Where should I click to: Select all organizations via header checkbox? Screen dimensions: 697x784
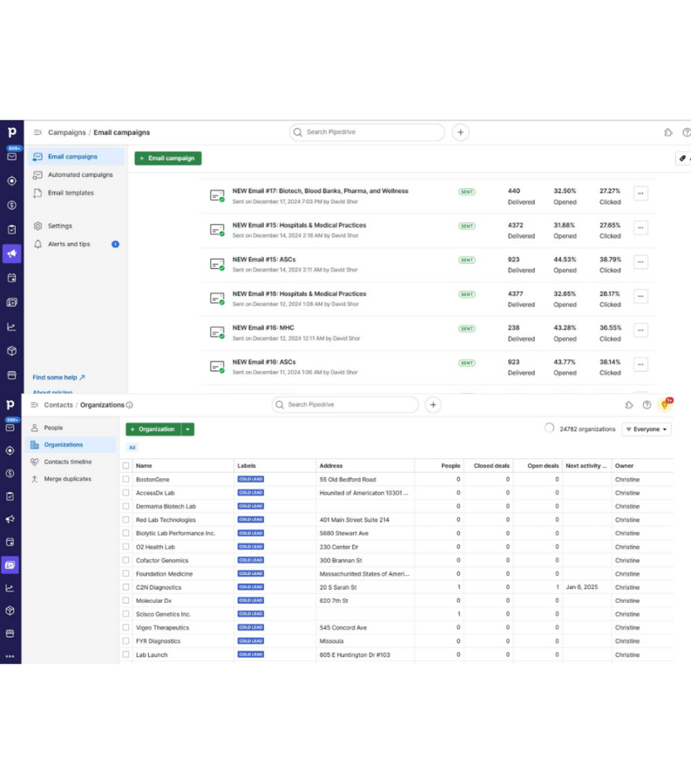[x=126, y=466]
